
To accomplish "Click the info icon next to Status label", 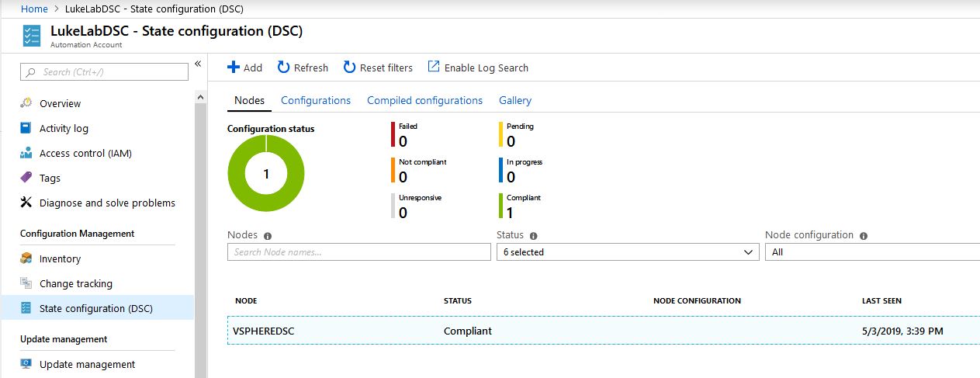I will point(534,236).
